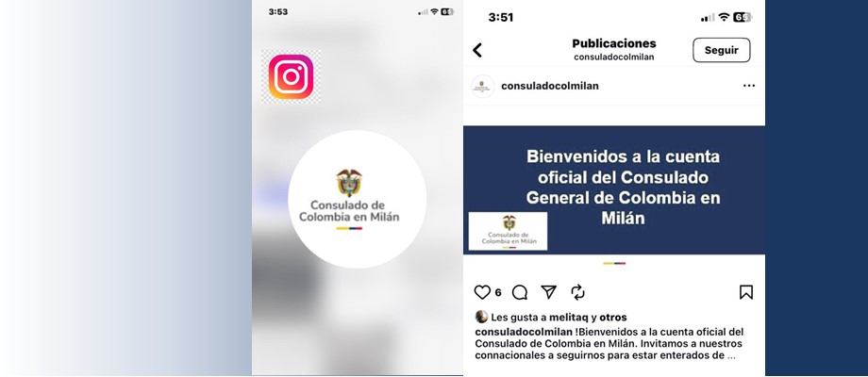Share the post with paper plane icon
Screen dimensions: 868x377
point(548,292)
